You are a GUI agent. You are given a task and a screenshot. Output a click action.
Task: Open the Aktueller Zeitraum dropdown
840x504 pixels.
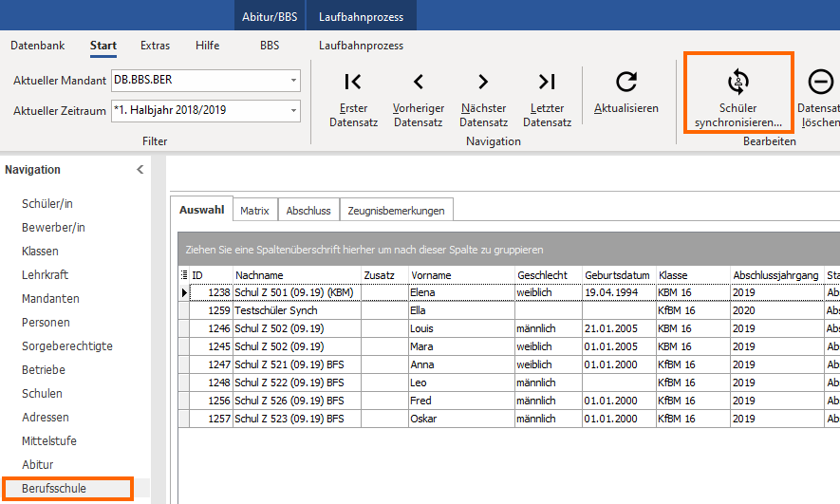(x=293, y=111)
